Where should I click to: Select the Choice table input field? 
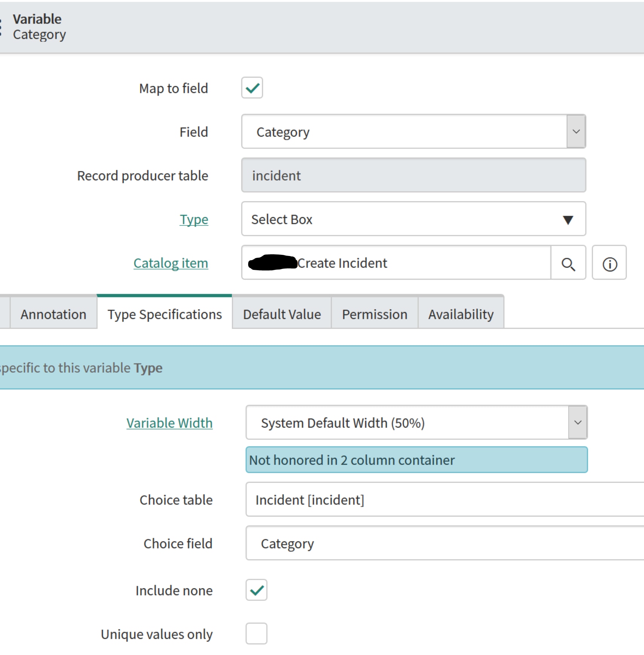pyautogui.click(x=414, y=500)
